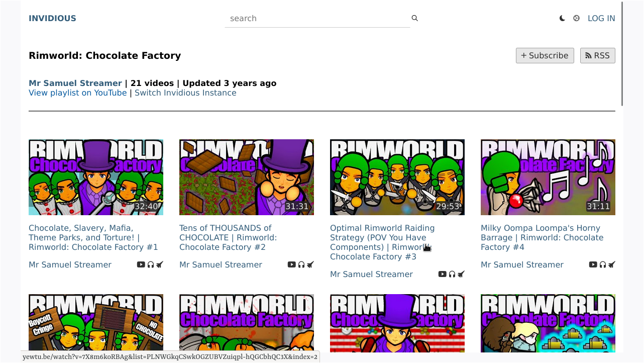Click the page's vertical scrollbar

pyautogui.click(x=622, y=54)
